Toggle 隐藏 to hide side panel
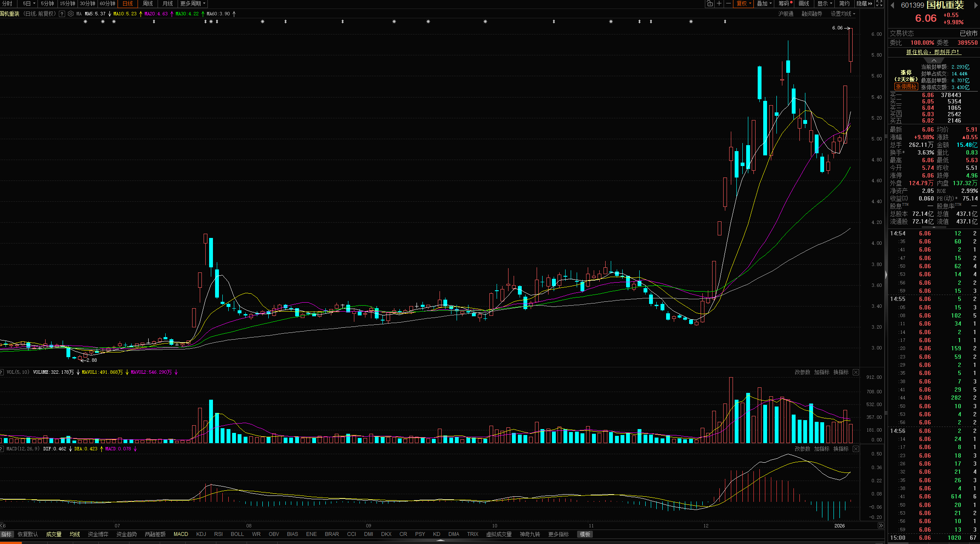Viewport: 980px width, 544px height. 864,3
